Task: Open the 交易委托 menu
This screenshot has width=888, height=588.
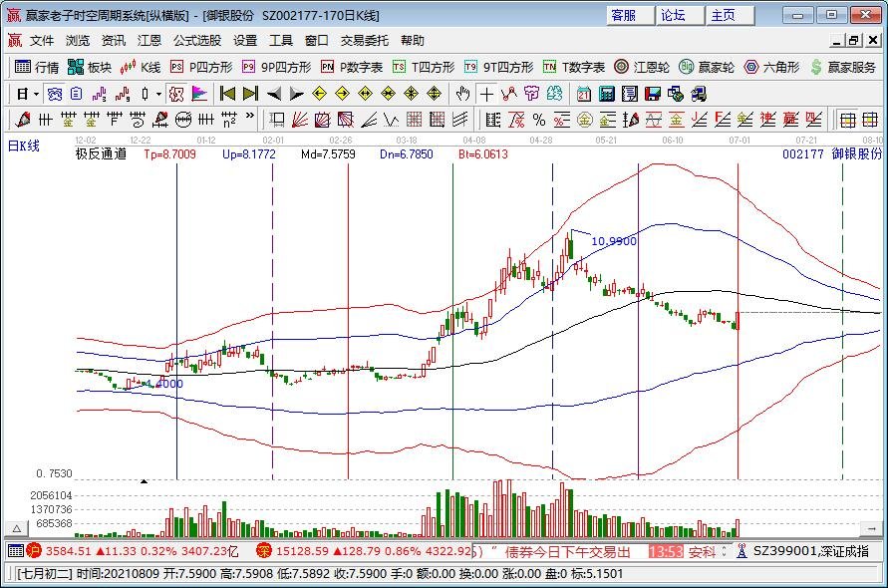Action: 365,41
